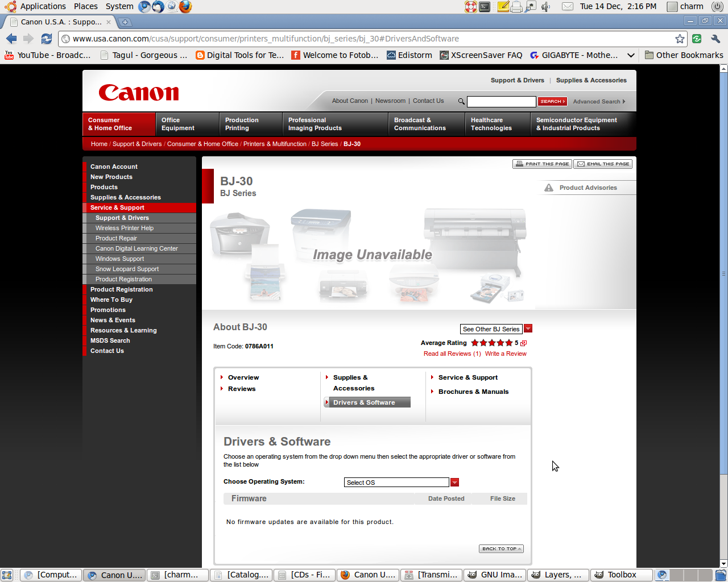
Task: Select the Healthcare Technologies nav tab
Action: [x=498, y=124]
